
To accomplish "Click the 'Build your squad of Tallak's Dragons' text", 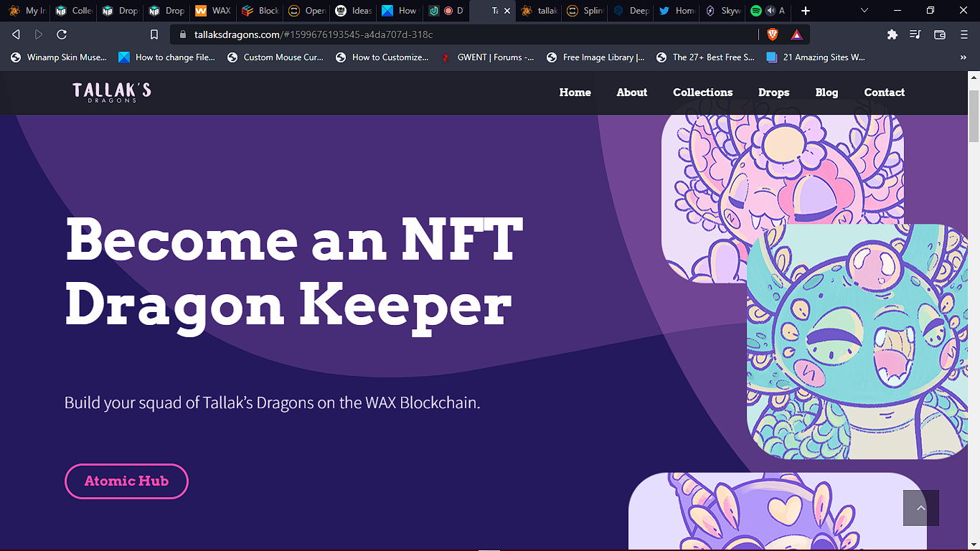I will (273, 402).
